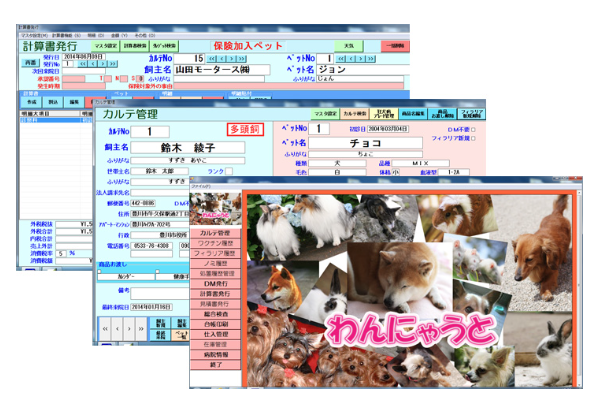The image size is (595, 397).
Task: Open ワクチン履歴 from the main menu
Action: (215, 243)
